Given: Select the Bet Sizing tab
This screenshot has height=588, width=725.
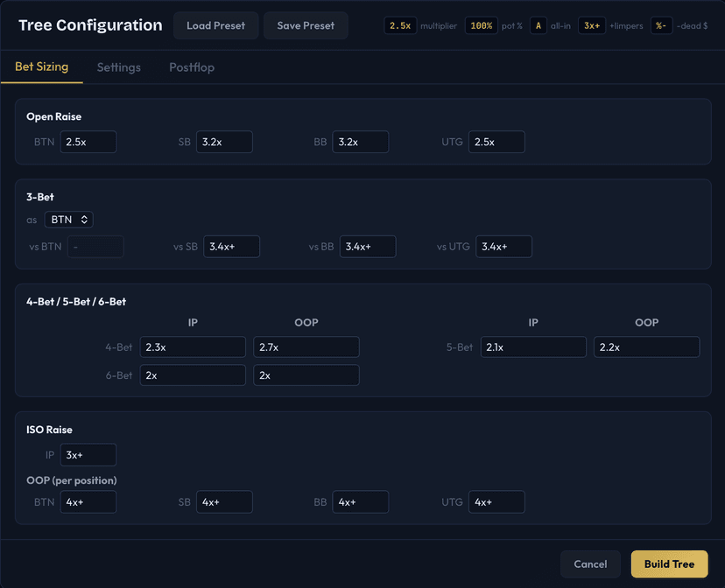Looking at the screenshot, I should coord(42,67).
